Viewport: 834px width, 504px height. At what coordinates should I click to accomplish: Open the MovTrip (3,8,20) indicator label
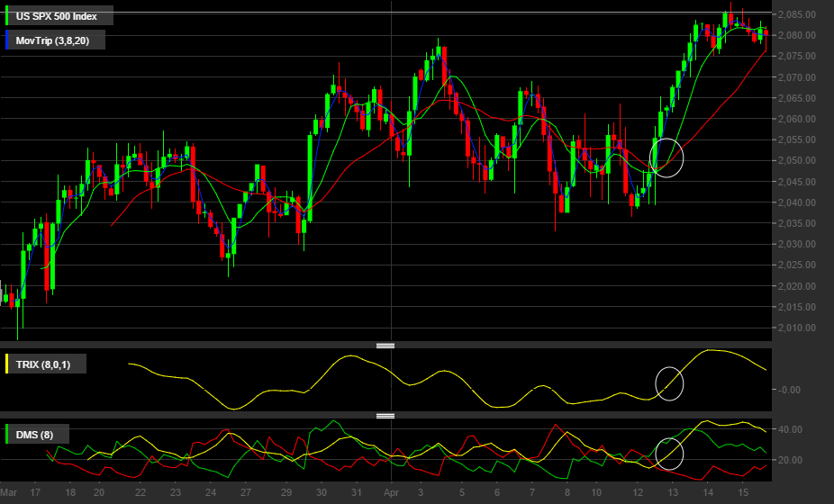52,40
